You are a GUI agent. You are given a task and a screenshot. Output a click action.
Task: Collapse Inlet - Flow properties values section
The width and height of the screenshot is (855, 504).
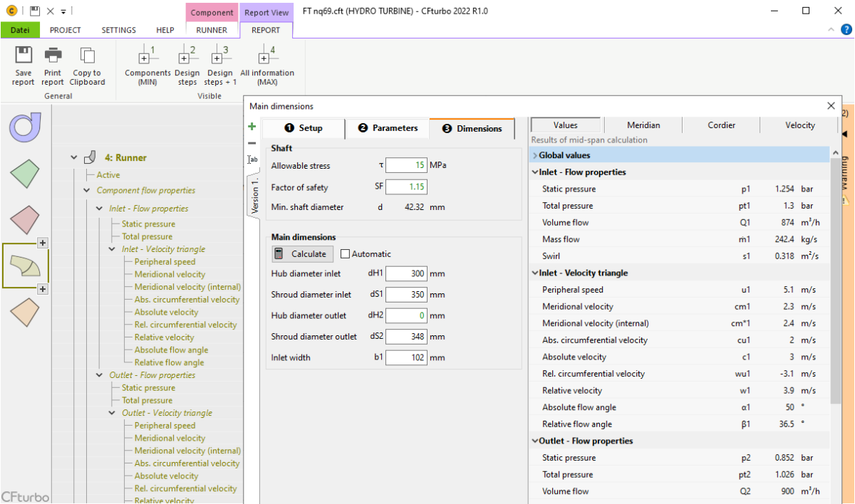534,172
